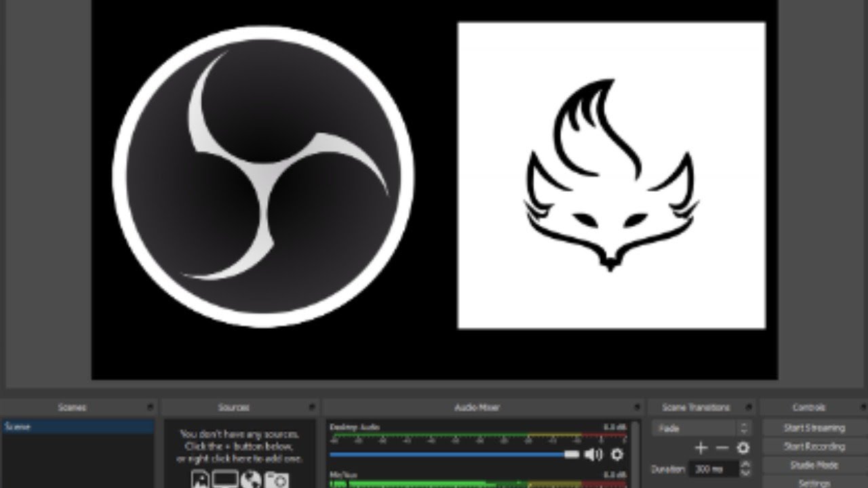Click the "Audio Mixer" panel title
This screenshot has height=488, width=868.
[477, 407]
